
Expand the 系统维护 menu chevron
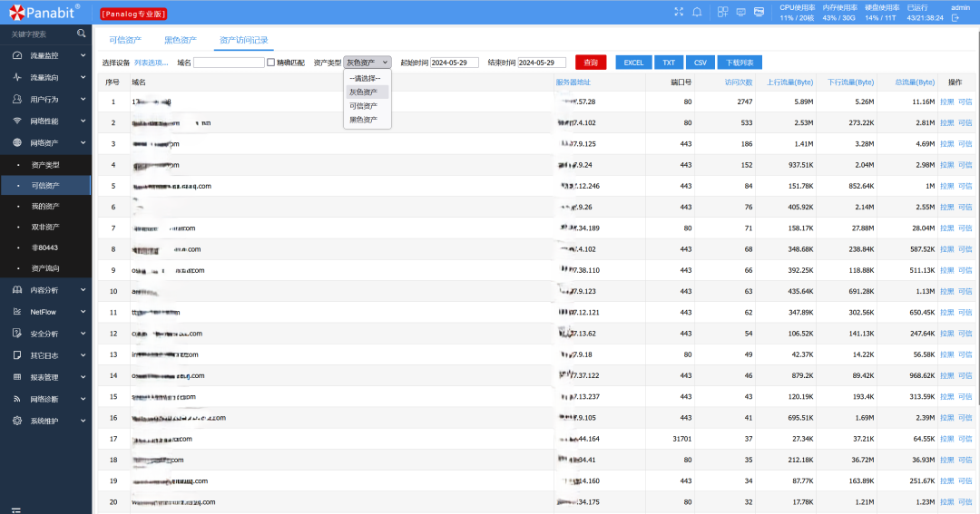pyautogui.click(x=83, y=421)
